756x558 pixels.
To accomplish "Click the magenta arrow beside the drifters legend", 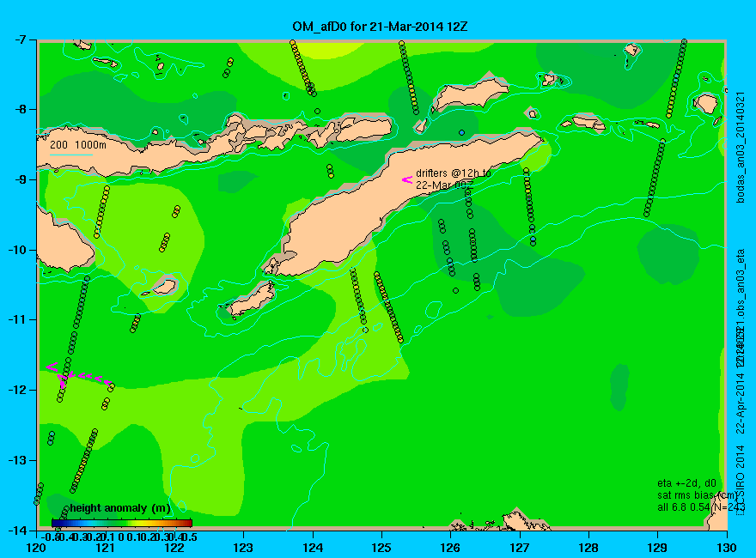I will click(x=407, y=179).
